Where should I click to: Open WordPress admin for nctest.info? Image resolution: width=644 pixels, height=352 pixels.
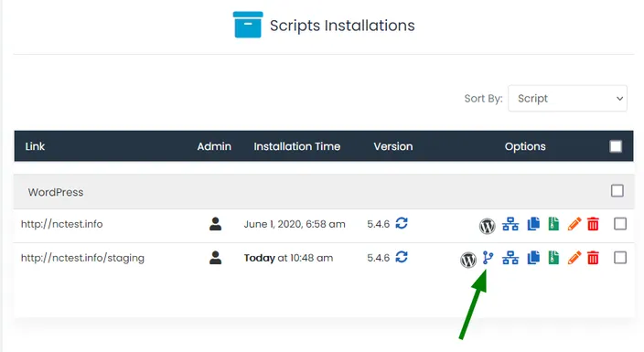[487, 226]
